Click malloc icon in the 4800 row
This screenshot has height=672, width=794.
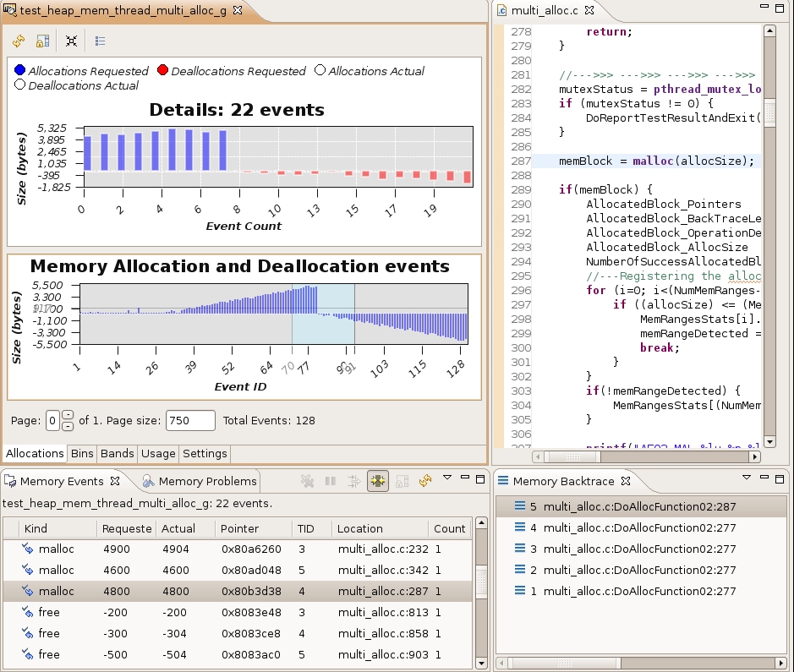[28, 591]
